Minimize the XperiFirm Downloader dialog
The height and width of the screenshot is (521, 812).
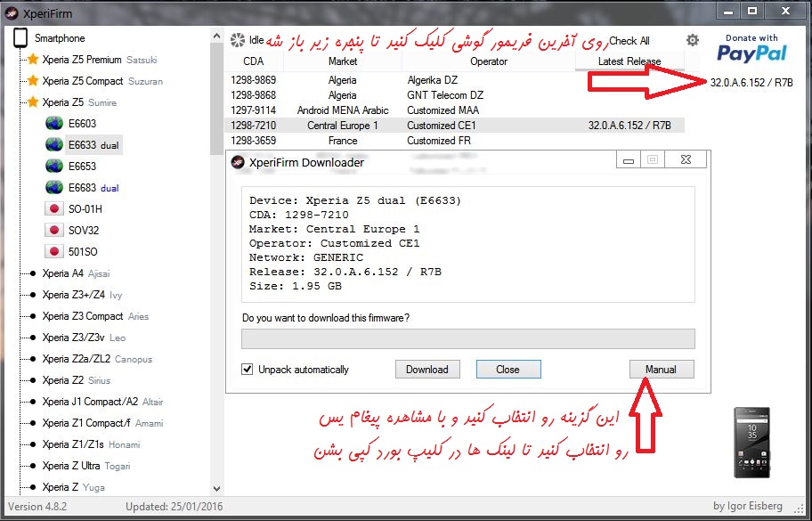pos(629,160)
